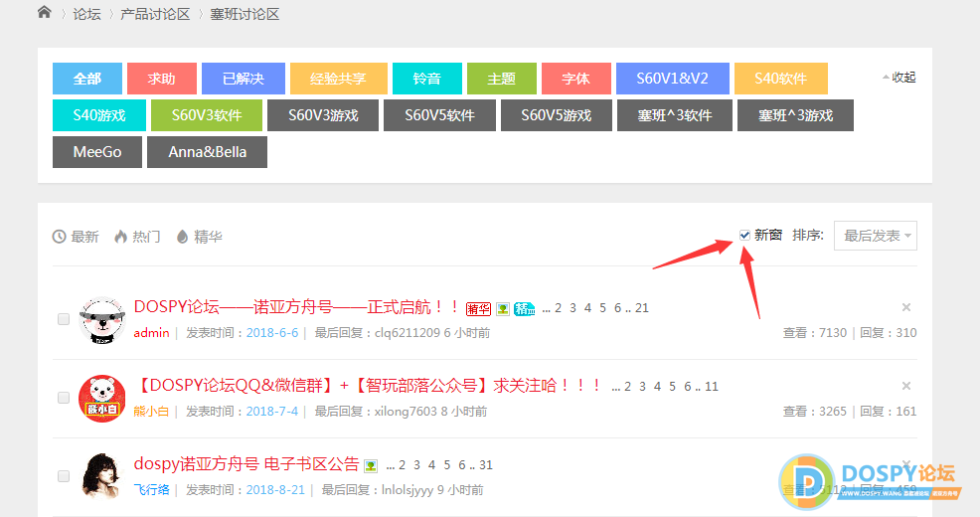980x517 pixels.
Task: Open the 产品讨论区 breadcrumb link
Action: pos(154,14)
